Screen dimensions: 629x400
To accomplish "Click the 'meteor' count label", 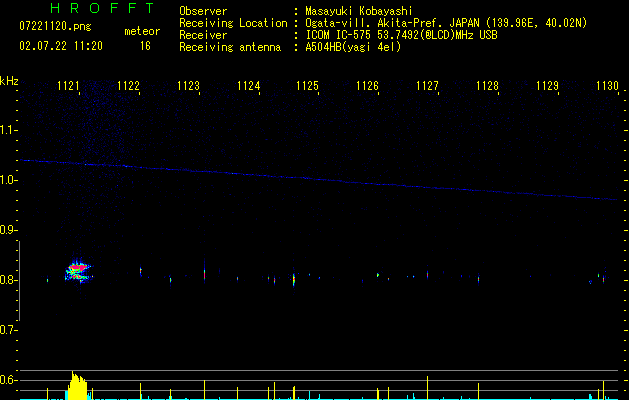I will pos(142,31).
